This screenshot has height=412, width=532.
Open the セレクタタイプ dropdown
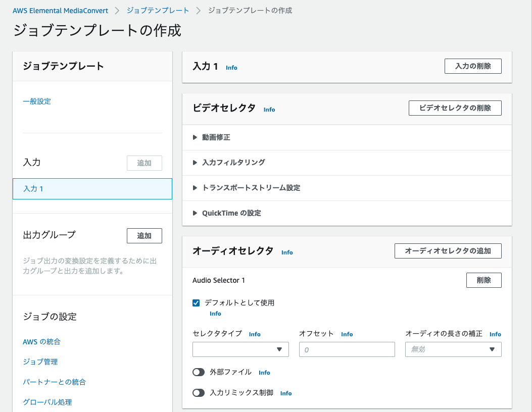click(x=240, y=349)
